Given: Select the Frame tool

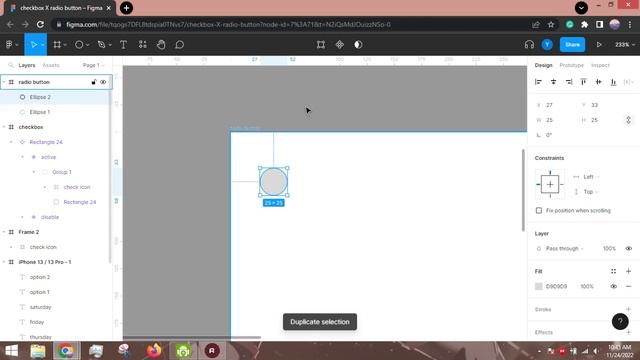Looking at the screenshot, I should [57, 44].
